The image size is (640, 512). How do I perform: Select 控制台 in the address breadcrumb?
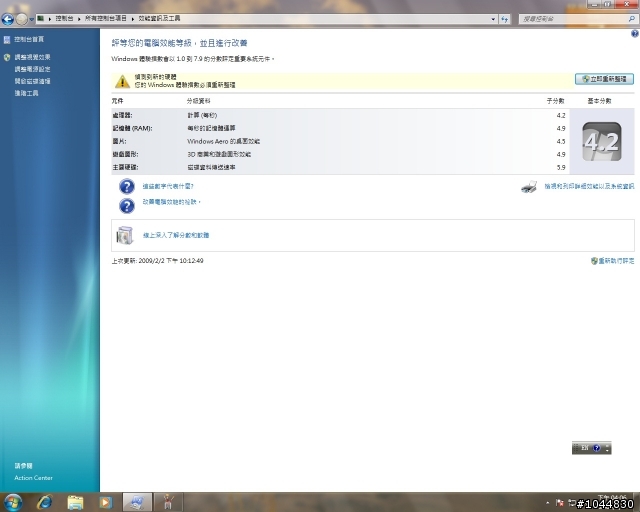[64, 18]
